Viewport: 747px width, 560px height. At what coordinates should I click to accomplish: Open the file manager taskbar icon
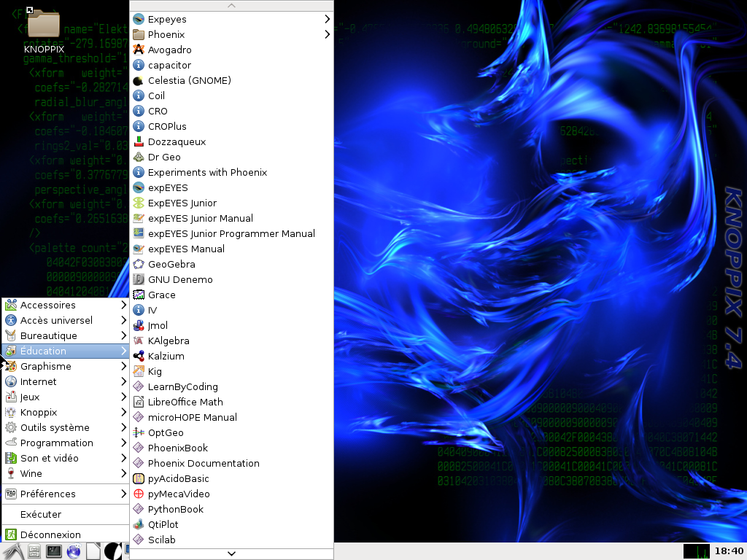click(x=34, y=551)
